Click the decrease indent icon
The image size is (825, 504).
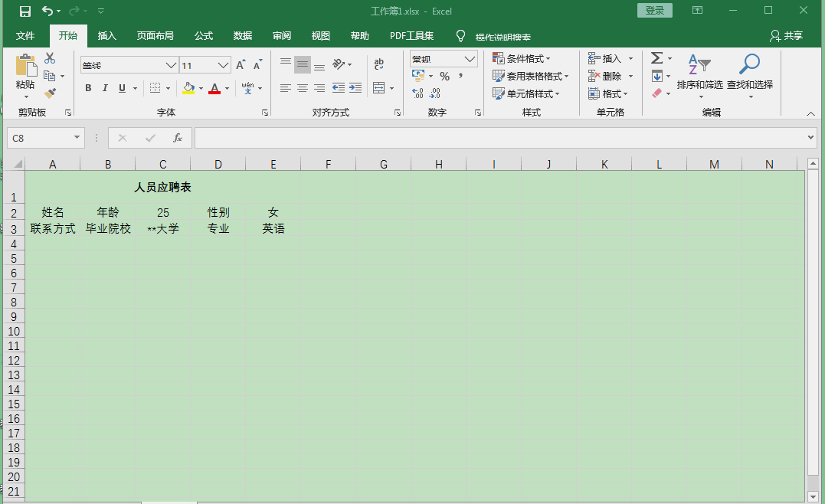[339, 88]
